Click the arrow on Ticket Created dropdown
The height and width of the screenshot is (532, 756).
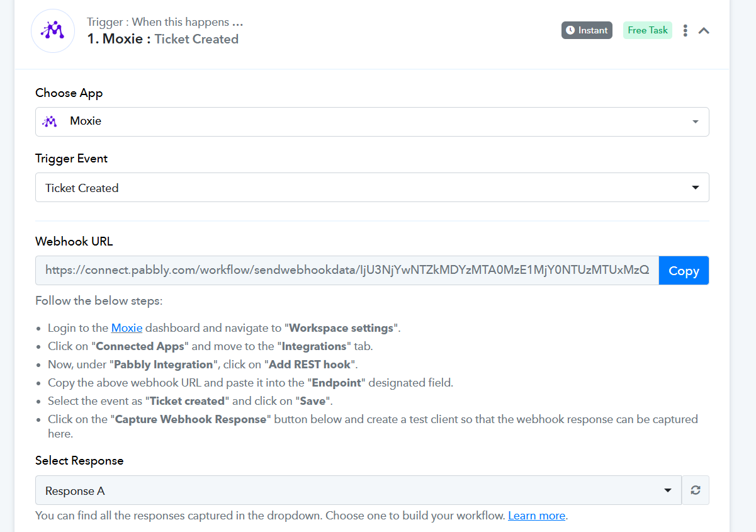coord(695,188)
